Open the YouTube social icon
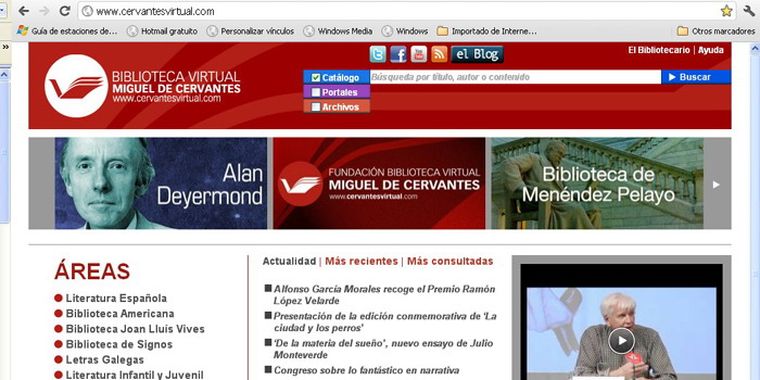 [419, 54]
